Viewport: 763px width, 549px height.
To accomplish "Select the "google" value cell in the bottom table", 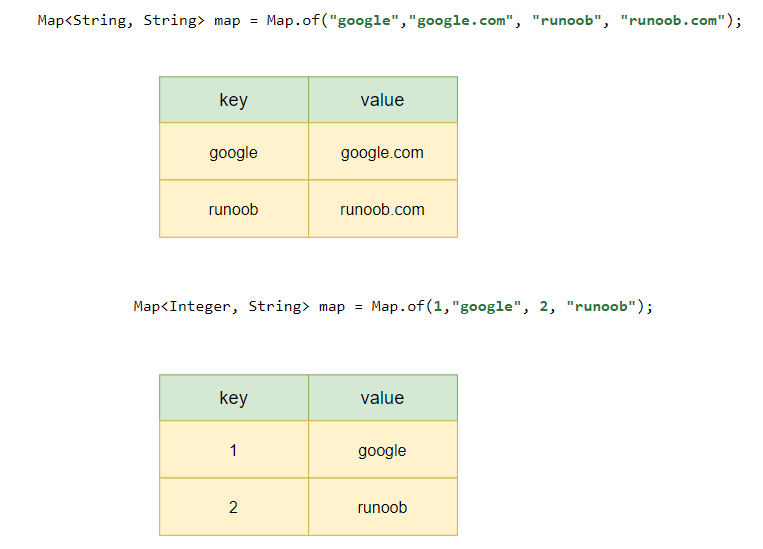I will click(382, 450).
